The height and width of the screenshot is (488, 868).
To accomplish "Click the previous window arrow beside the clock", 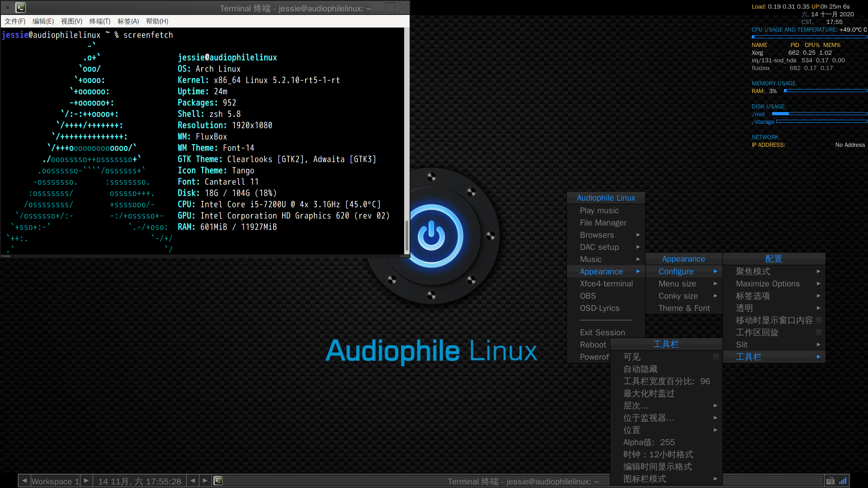I will pos(193,481).
